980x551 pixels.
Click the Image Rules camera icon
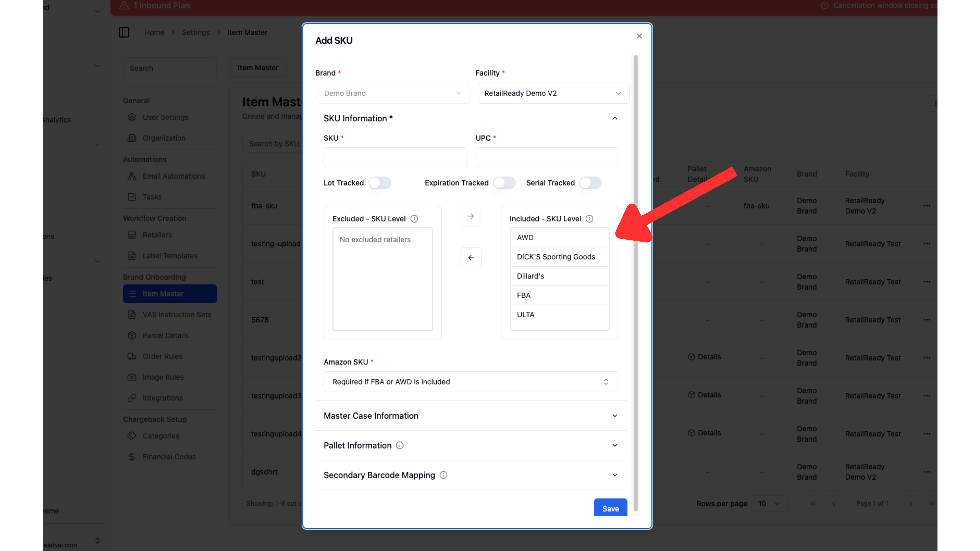tap(132, 377)
